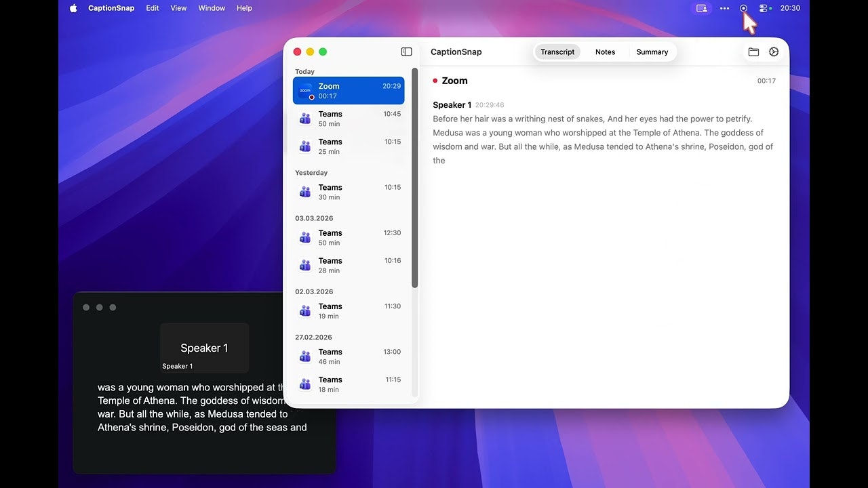868x488 pixels.
Task: Toggle the sidebar panel icon
Action: 406,52
